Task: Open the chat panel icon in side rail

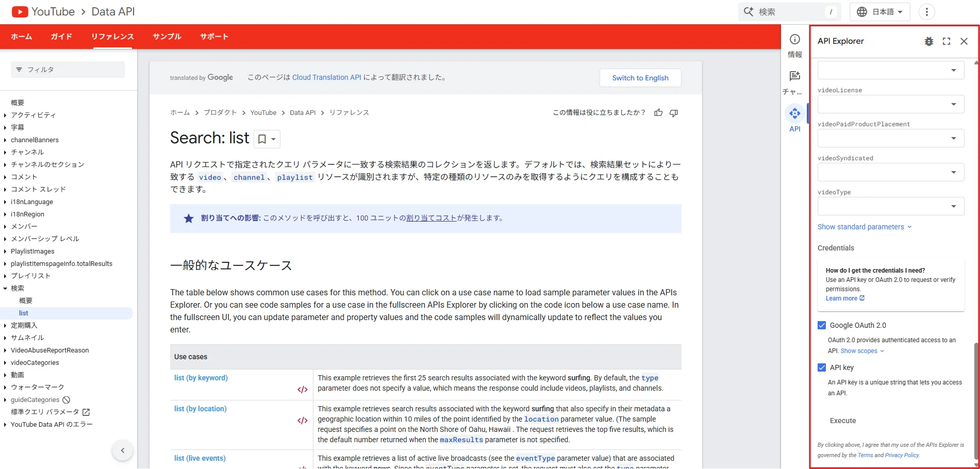Action: coord(795,76)
